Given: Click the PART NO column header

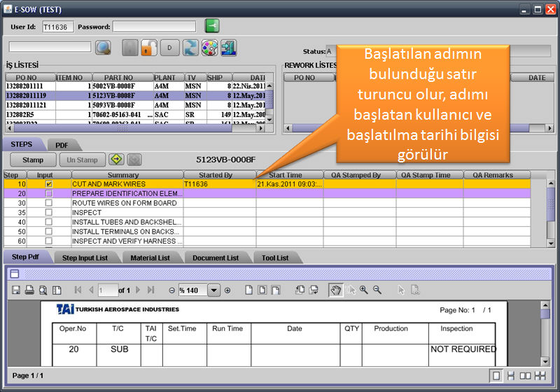Looking at the screenshot, I should 122,78.
